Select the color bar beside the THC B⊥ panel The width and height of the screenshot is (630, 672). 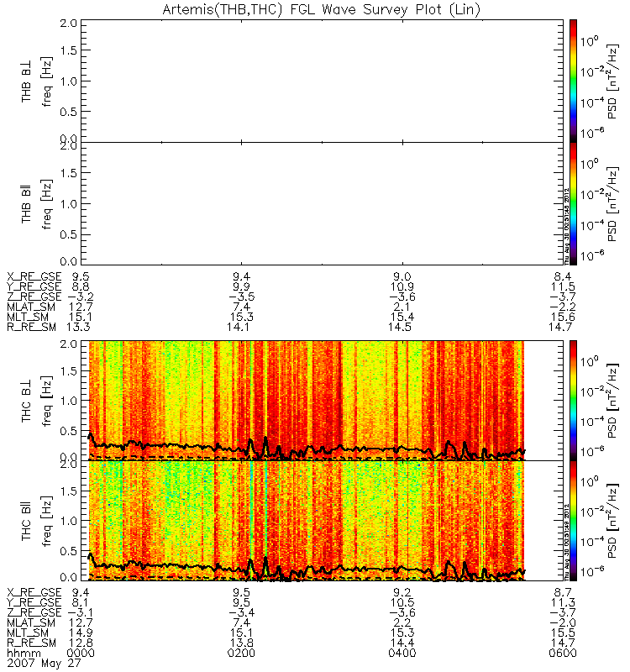(x=573, y=401)
